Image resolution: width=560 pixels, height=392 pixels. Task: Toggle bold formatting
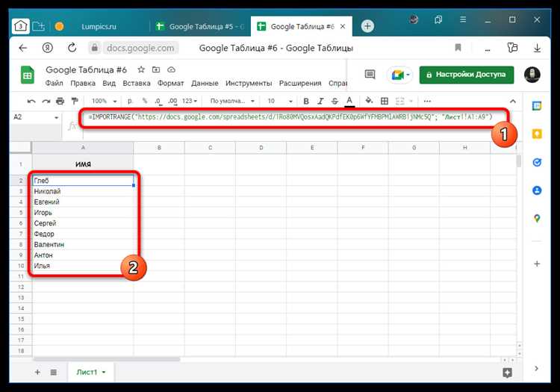coord(306,102)
